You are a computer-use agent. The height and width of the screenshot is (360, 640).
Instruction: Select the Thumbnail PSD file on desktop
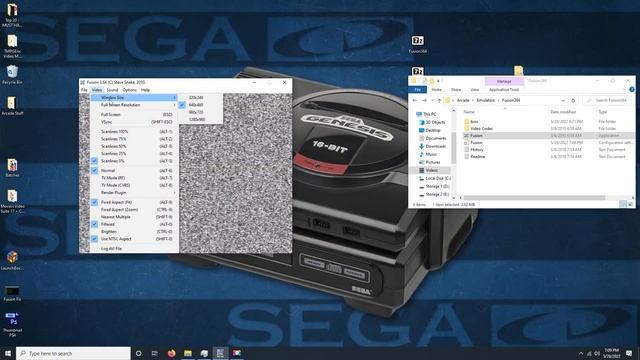click(12, 325)
